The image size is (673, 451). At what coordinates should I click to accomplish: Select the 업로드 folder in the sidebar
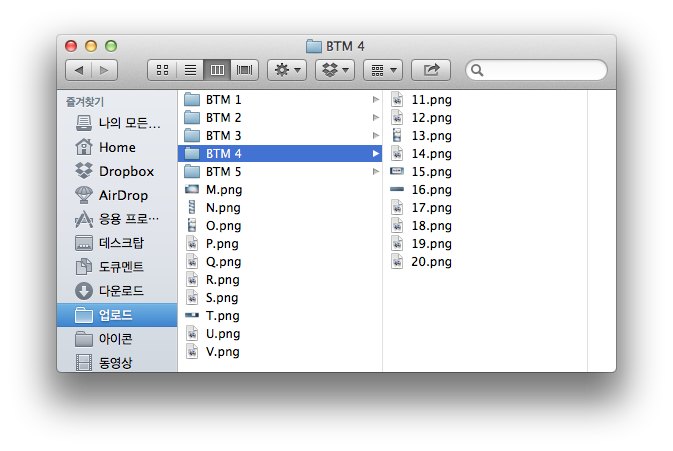click(x=117, y=315)
